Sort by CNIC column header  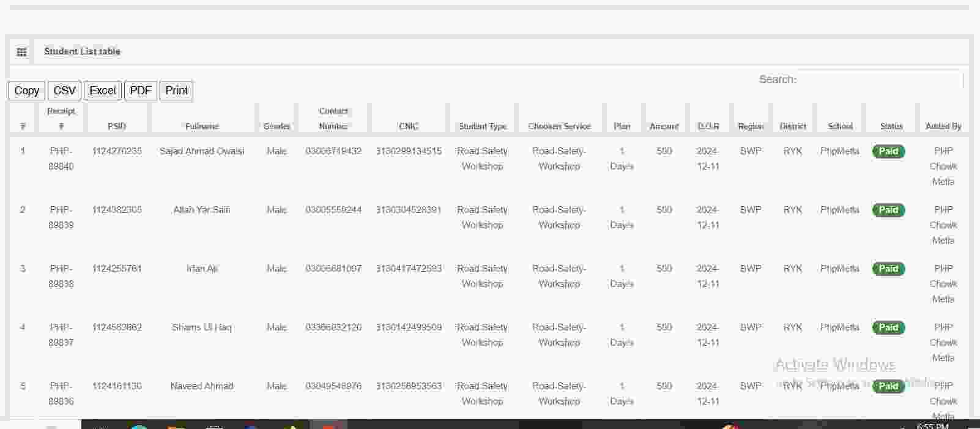[408, 126]
